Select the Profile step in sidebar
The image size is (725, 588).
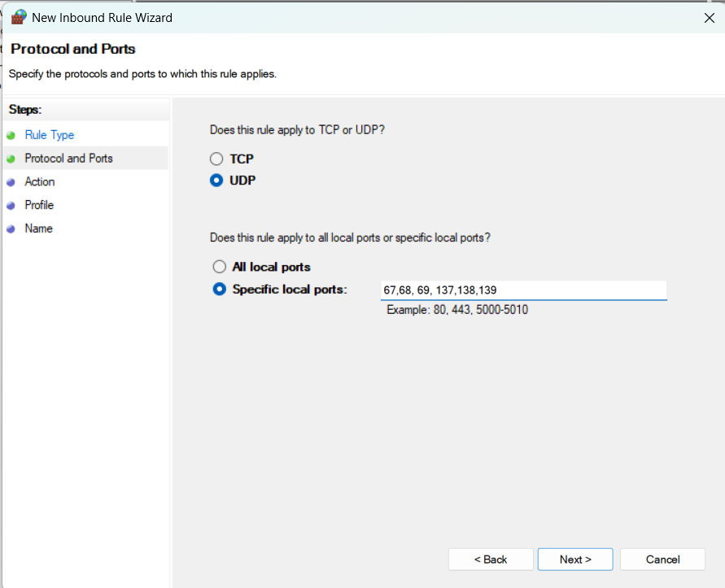(39, 206)
